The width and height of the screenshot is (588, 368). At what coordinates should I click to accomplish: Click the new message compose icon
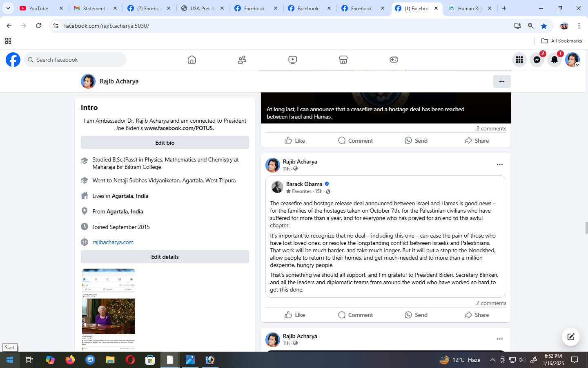tap(571, 337)
